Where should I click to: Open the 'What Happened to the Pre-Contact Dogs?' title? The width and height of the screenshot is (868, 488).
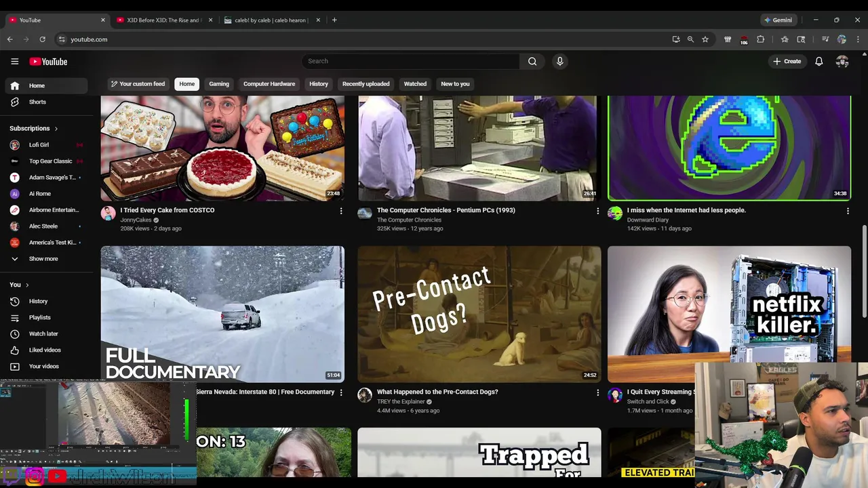click(x=437, y=392)
